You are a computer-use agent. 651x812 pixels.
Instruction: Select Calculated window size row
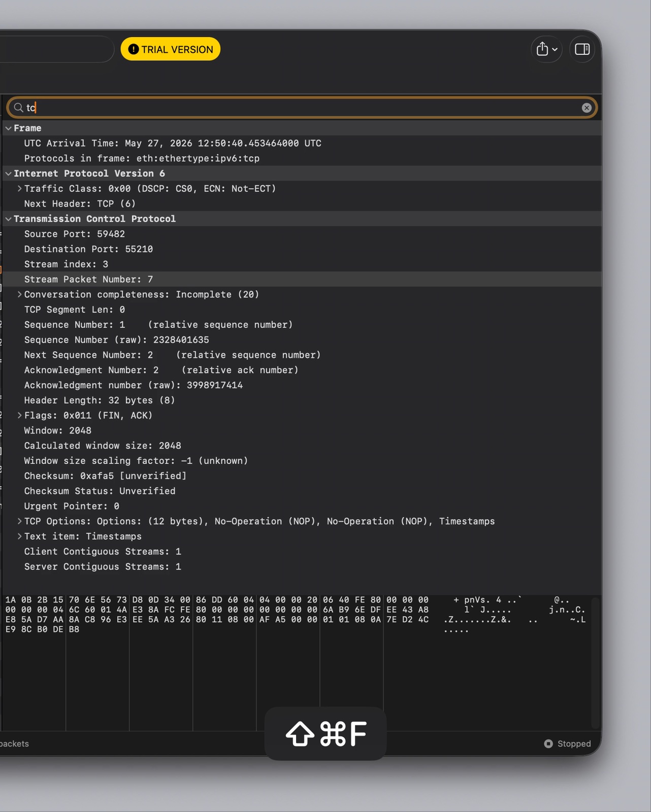(302, 446)
